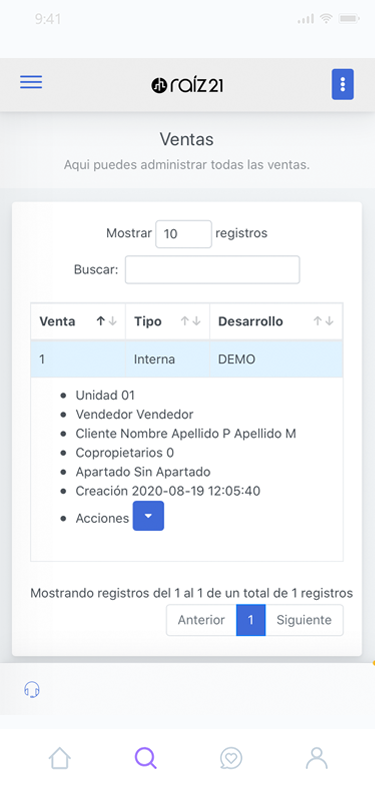Image resolution: width=375 pixels, height=812 pixels.
Task: Tap the raiz21 logo
Action: (187, 85)
